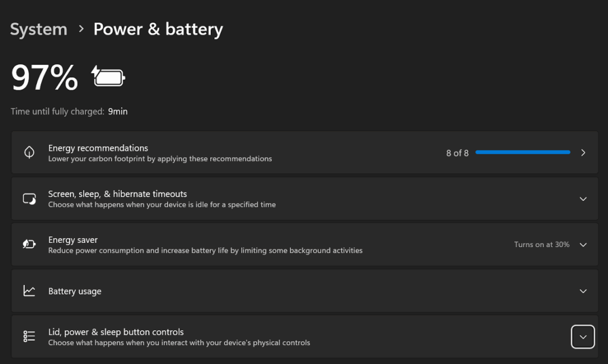Screen dimensions: 608x364
Task: Open the Energy recommendations title
Action: click(98, 148)
